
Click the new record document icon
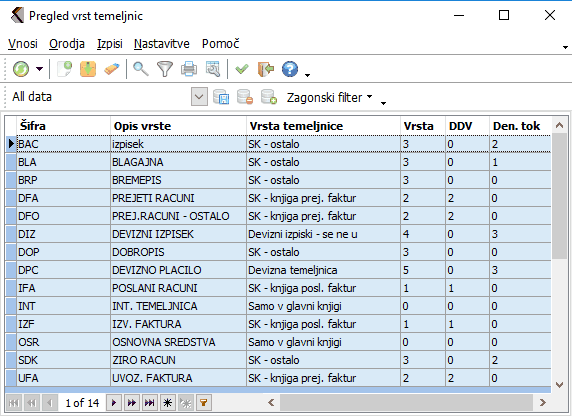[65, 69]
